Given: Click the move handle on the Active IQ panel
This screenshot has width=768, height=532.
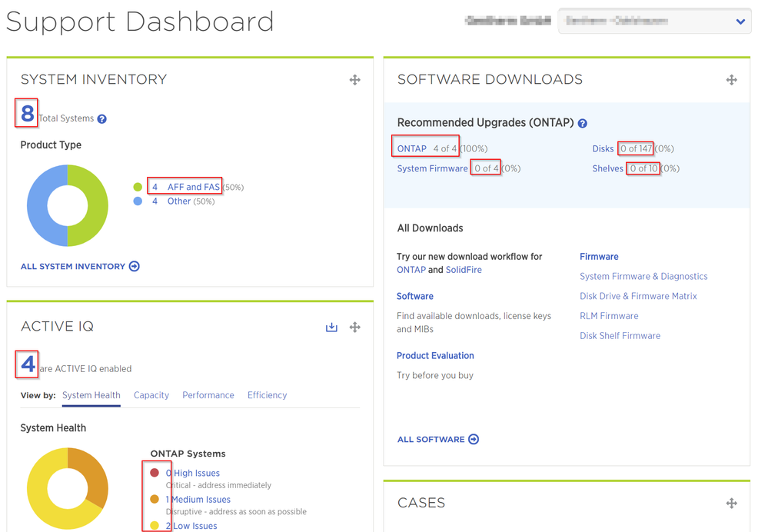Looking at the screenshot, I should (x=354, y=327).
